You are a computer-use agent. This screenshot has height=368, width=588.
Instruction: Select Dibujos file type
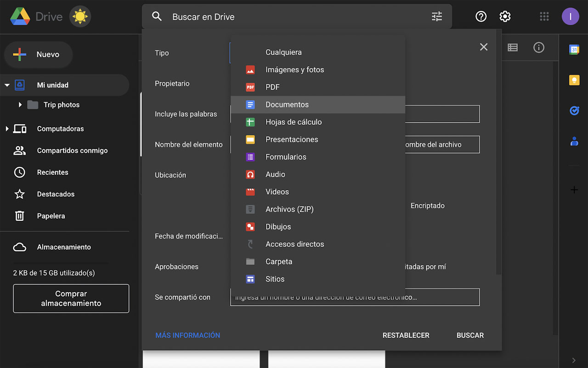318,227
